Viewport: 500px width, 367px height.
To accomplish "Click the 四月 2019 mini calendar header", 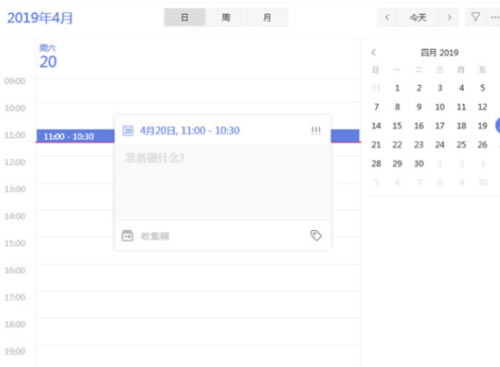I will click(x=439, y=53).
